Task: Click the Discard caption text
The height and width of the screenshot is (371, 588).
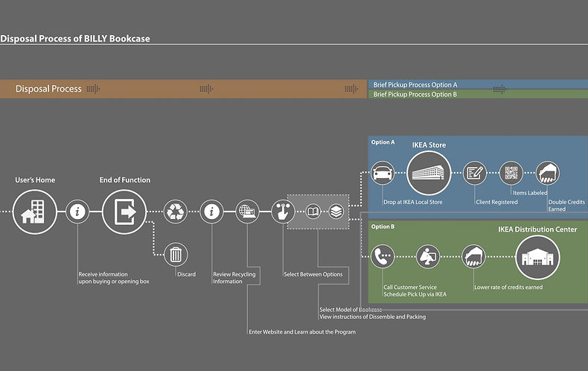Action: (x=186, y=274)
